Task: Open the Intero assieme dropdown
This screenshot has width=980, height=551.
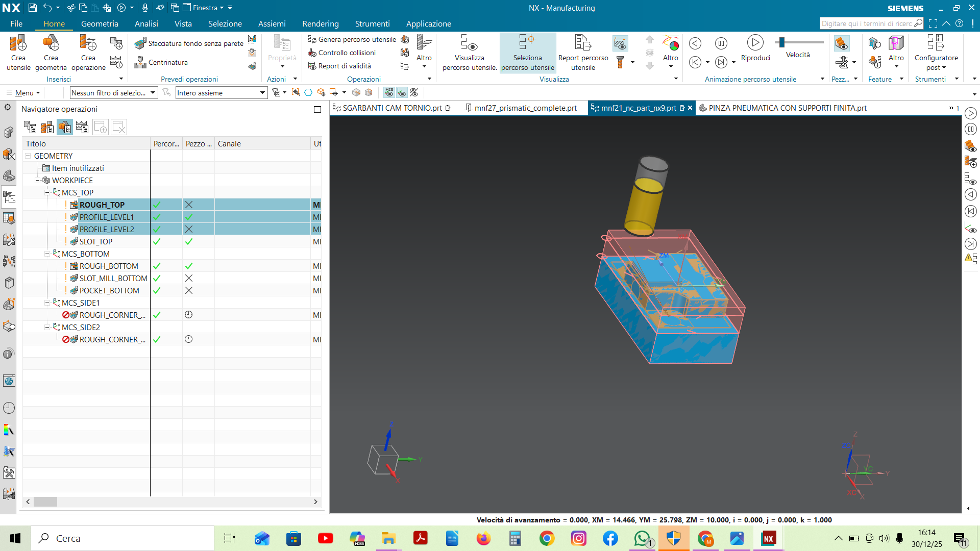Action: coord(262,93)
